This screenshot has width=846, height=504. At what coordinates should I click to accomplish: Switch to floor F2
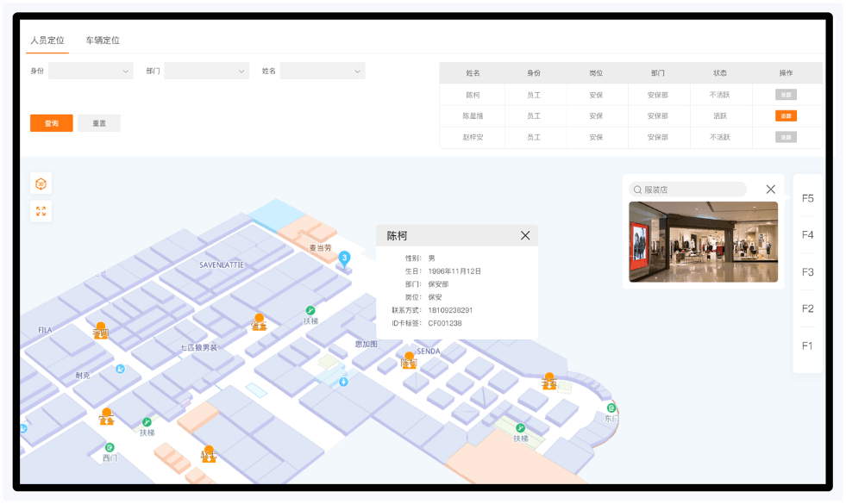tap(808, 309)
